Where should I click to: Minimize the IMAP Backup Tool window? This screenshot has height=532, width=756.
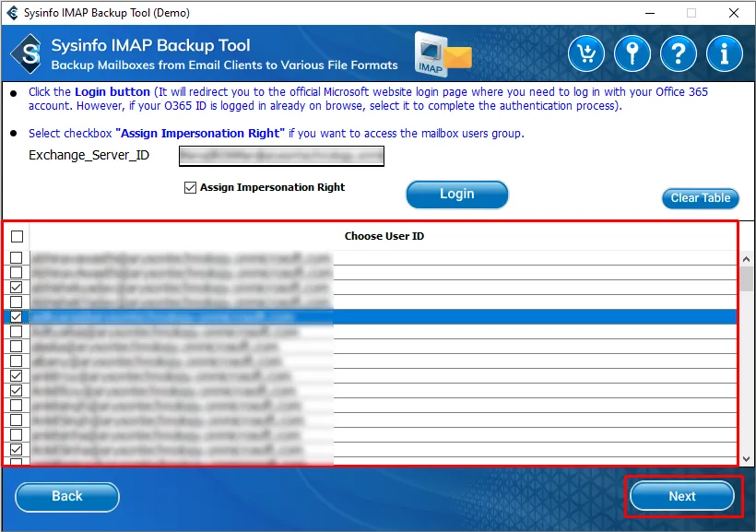click(x=649, y=13)
